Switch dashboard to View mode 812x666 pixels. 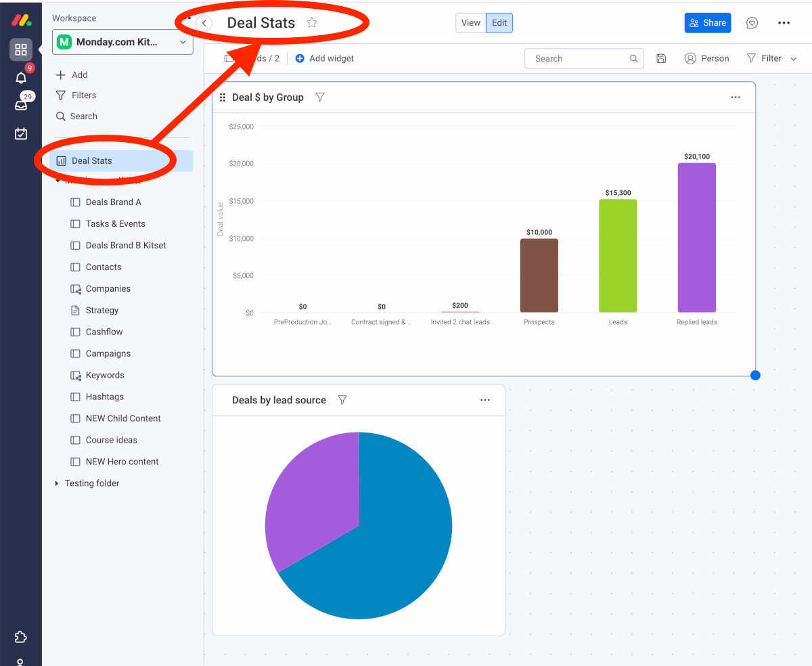tap(470, 23)
